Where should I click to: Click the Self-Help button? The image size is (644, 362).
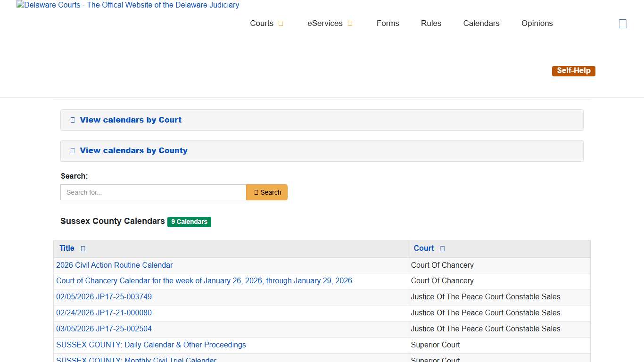click(573, 70)
